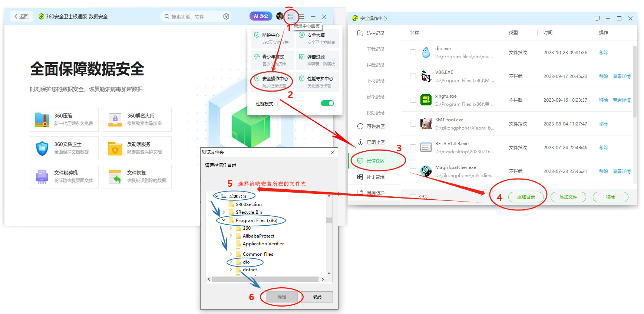Expand the AlibabaProtect folder node
Screen dimensions: 644x314
pyautogui.click(x=231, y=236)
